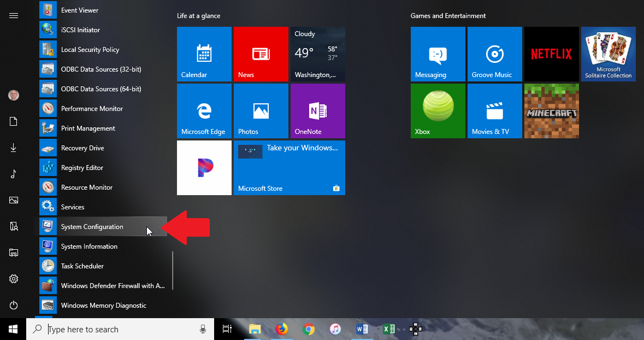Launch Windows Memory Diagnostic
The image size is (644, 340).
coord(103,306)
